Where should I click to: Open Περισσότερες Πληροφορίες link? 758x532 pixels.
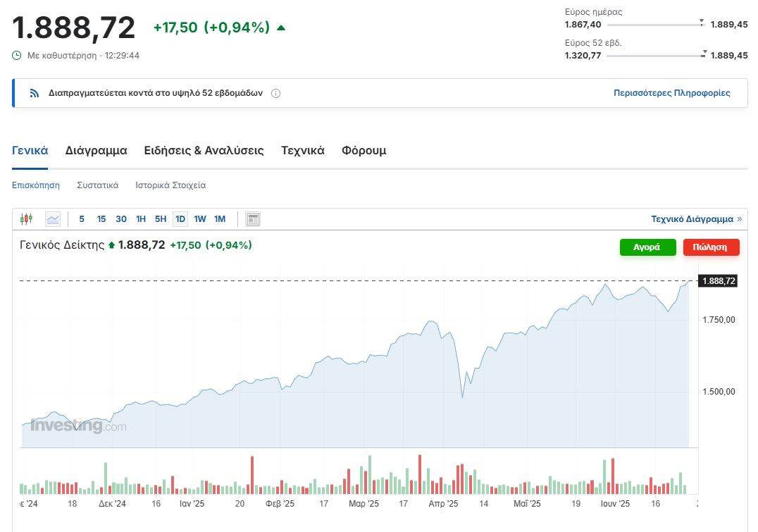[x=671, y=93]
